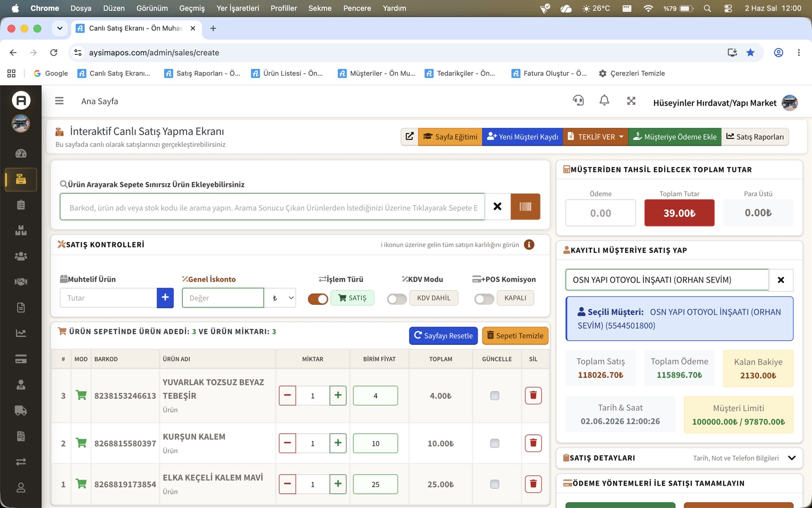Open macOS Control Center icon
The height and width of the screenshot is (508, 812).
(728, 8)
